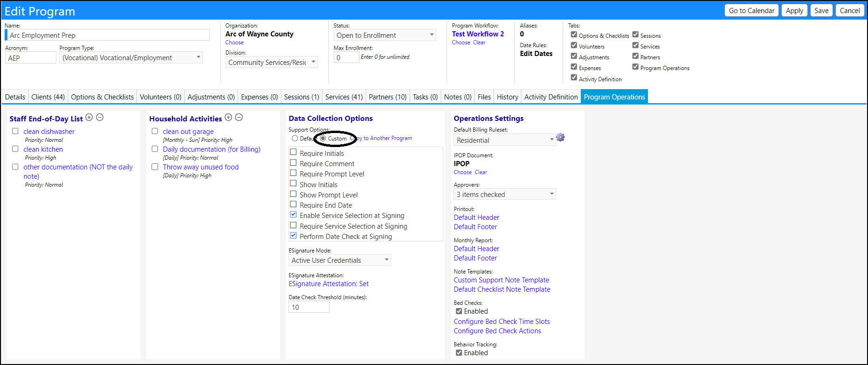Uncheck Perform Date Check at Signing
Image resolution: width=868 pixels, height=365 pixels.
(x=293, y=236)
